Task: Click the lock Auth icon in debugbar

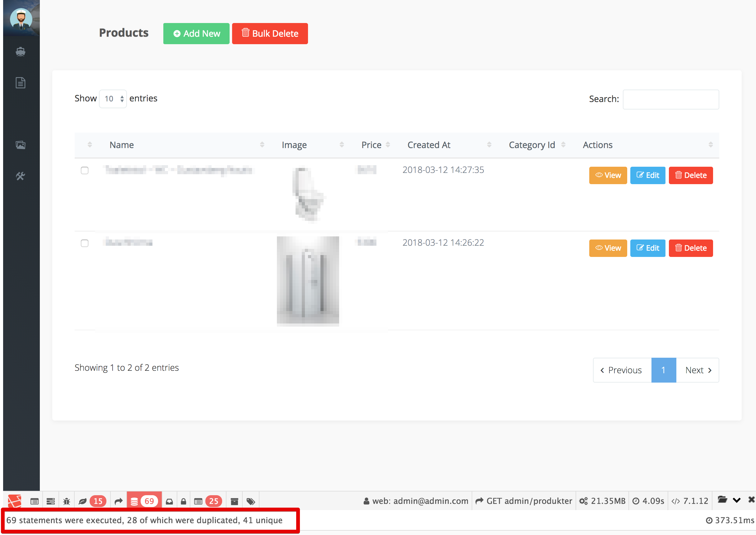Action: point(184,501)
